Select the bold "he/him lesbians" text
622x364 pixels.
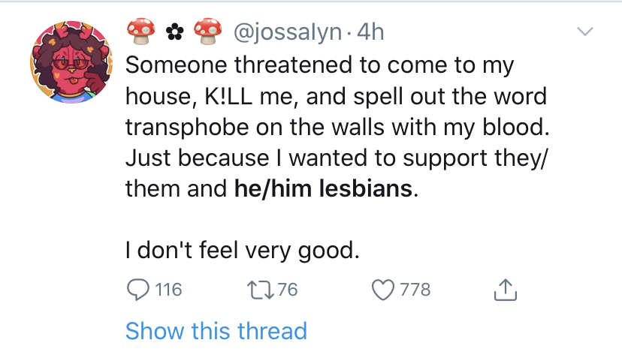[323, 188]
